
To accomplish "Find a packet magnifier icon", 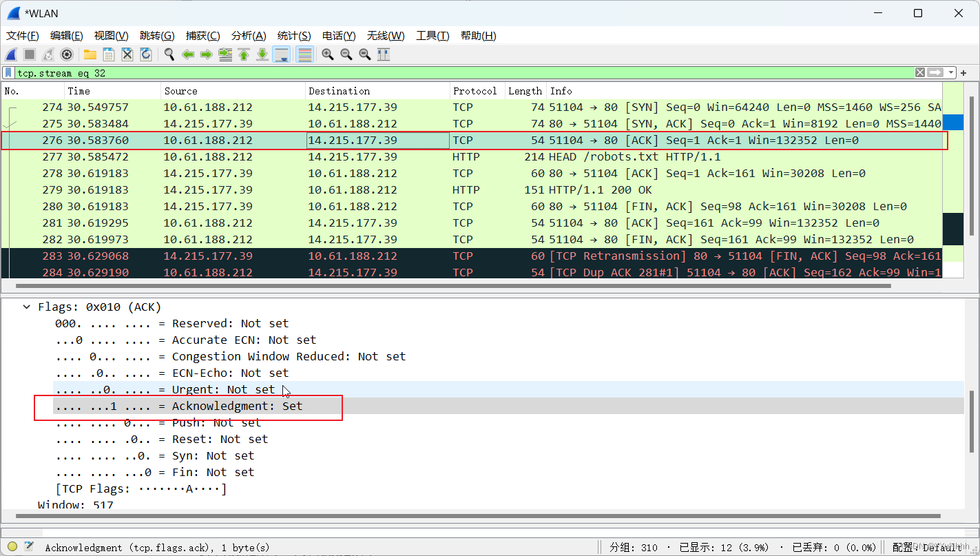I will click(169, 54).
